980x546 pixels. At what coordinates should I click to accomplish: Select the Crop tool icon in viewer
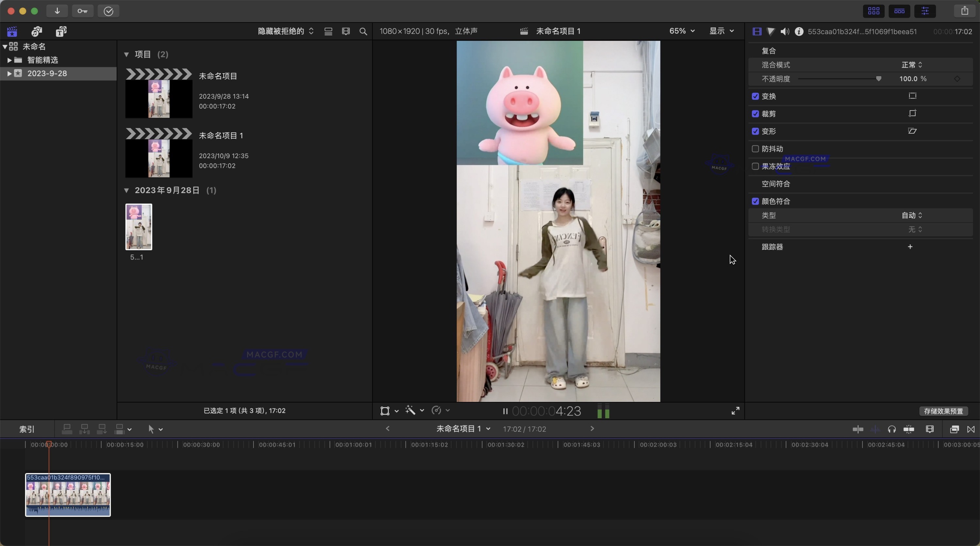(385, 411)
